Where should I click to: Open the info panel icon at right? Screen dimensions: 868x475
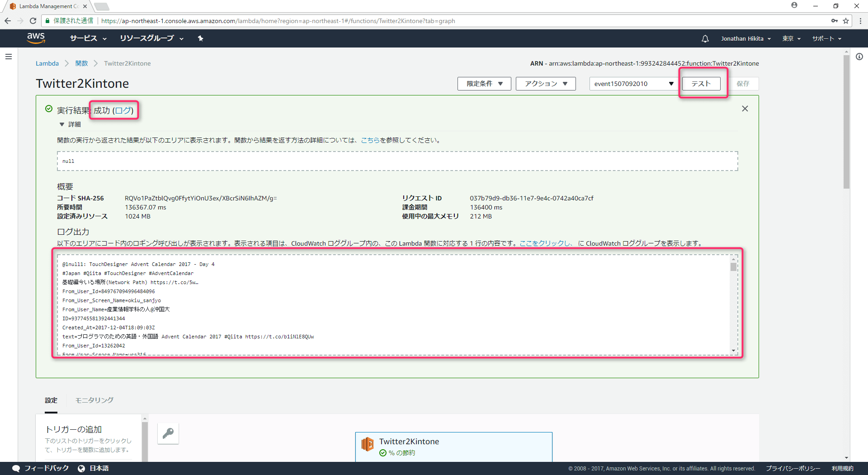point(859,57)
